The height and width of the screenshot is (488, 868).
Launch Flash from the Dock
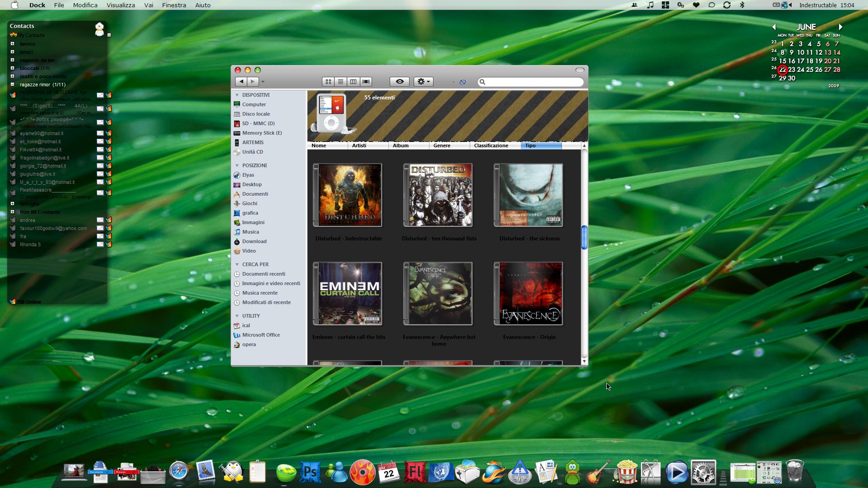click(415, 472)
